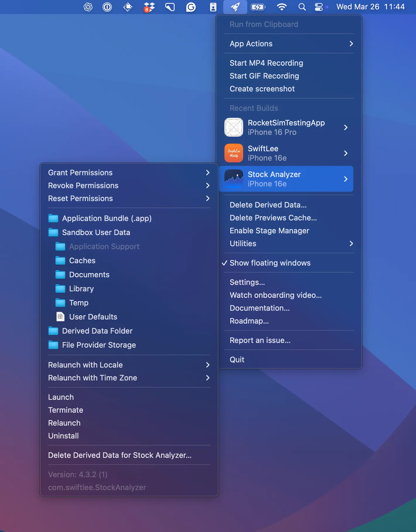
Task: Expand Relaunch with Time Zone submenu
Action: pos(208,378)
